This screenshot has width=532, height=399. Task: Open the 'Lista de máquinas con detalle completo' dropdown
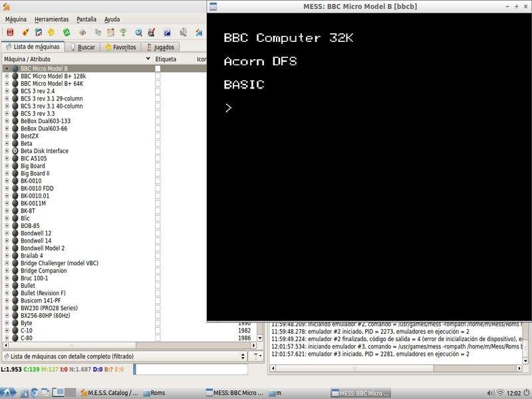coord(124,356)
